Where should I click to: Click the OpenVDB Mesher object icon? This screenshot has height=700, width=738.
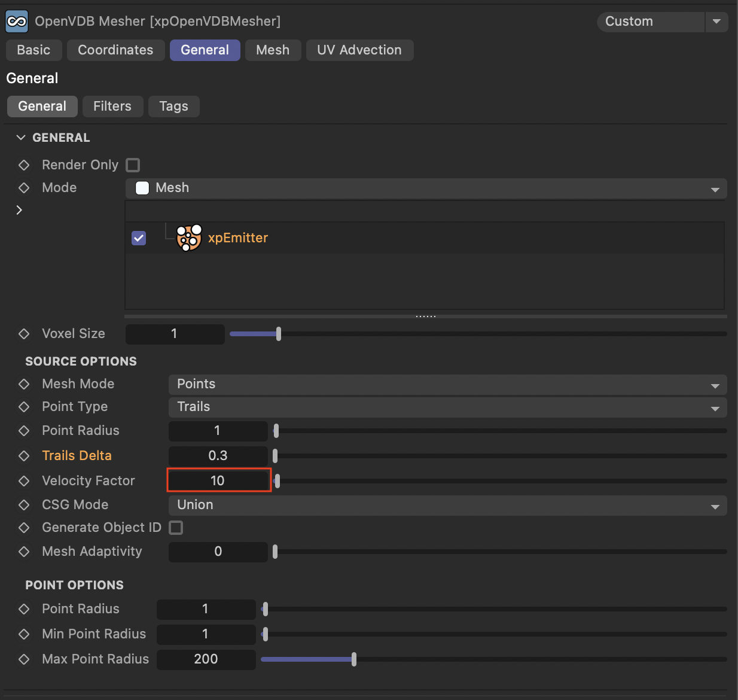(17, 22)
